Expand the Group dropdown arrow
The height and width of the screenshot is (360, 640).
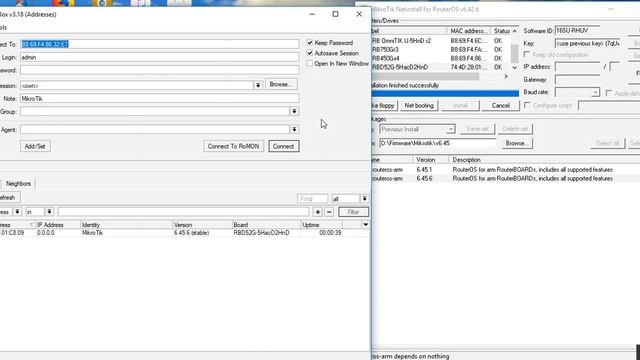click(294, 111)
